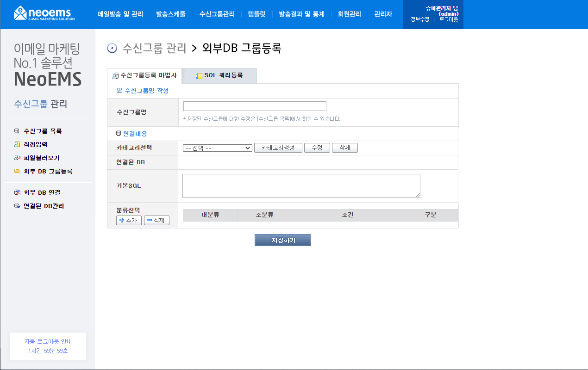This screenshot has width=588, height=370.
Task: Click 저장하기 button
Action: tap(283, 240)
